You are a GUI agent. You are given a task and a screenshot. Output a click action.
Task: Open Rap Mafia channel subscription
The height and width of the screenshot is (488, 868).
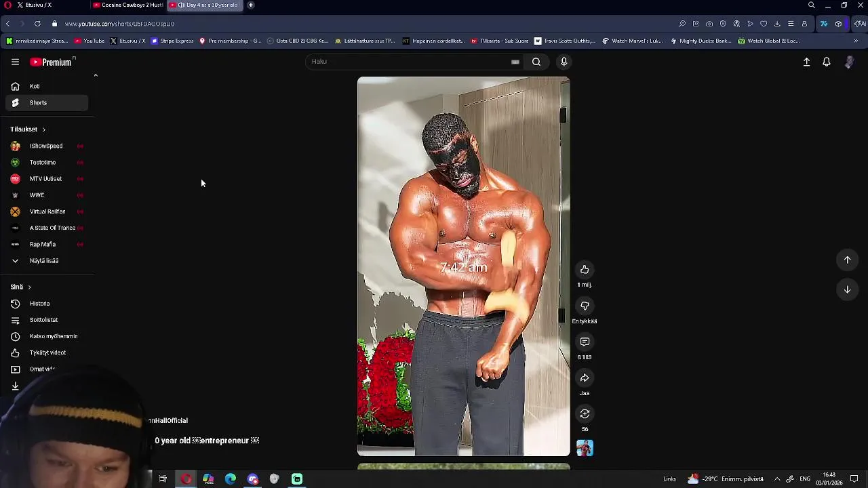point(47,244)
